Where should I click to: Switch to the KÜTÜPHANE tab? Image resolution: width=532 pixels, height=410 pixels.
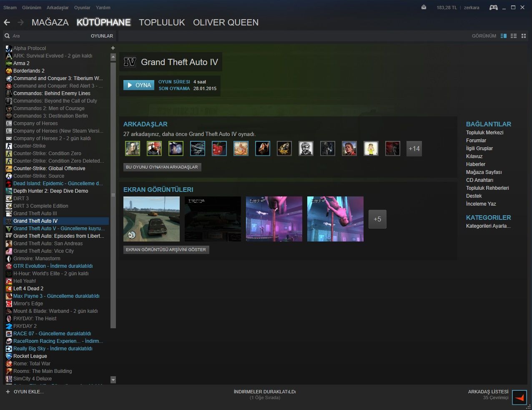coord(104,23)
